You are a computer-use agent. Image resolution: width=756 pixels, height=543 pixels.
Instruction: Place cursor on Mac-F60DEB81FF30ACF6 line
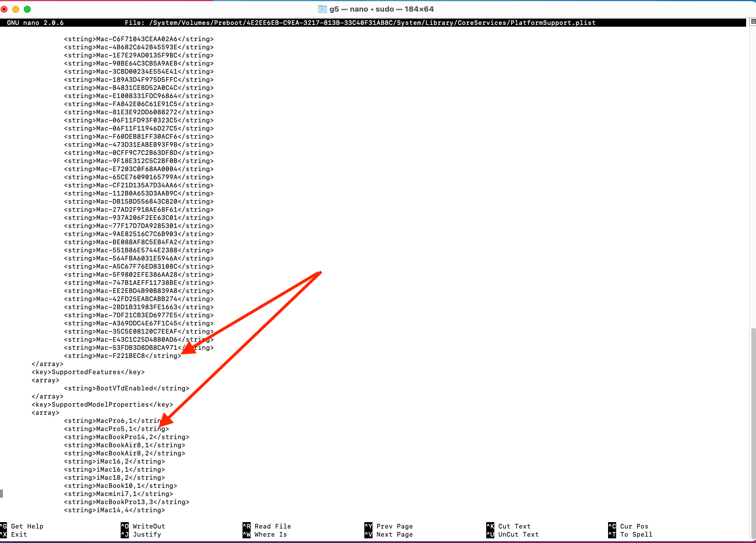[139, 136]
